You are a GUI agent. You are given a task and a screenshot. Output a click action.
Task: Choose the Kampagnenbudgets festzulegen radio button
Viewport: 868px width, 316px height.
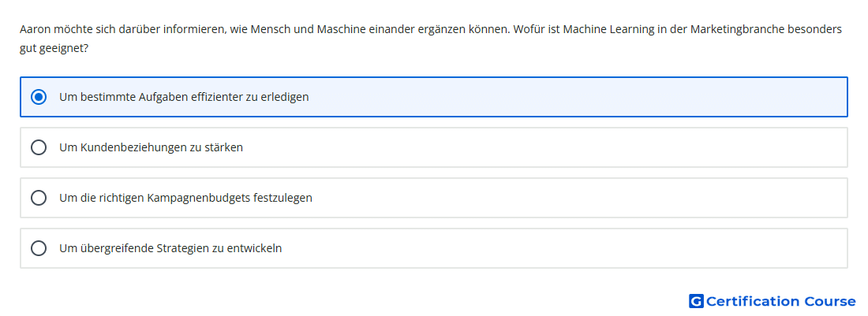point(38,198)
